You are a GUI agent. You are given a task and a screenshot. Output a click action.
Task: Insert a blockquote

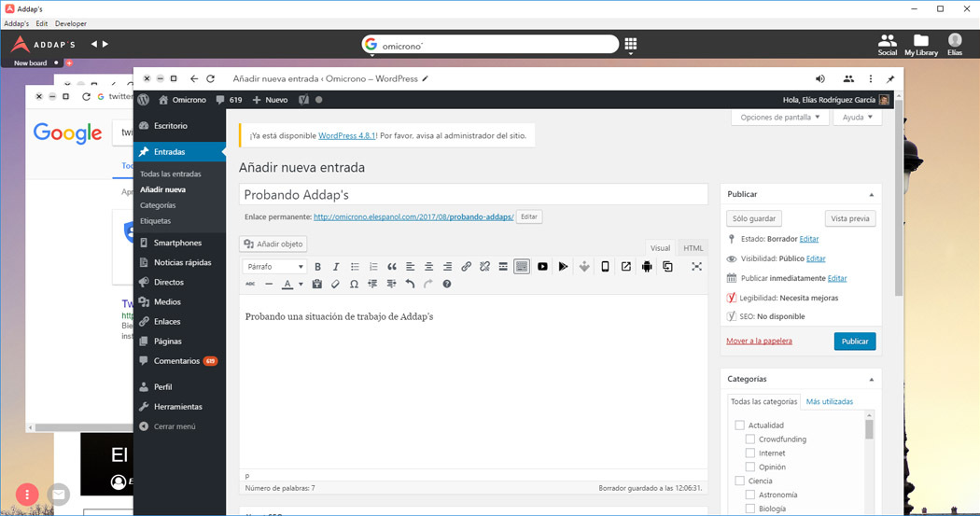pyautogui.click(x=392, y=267)
